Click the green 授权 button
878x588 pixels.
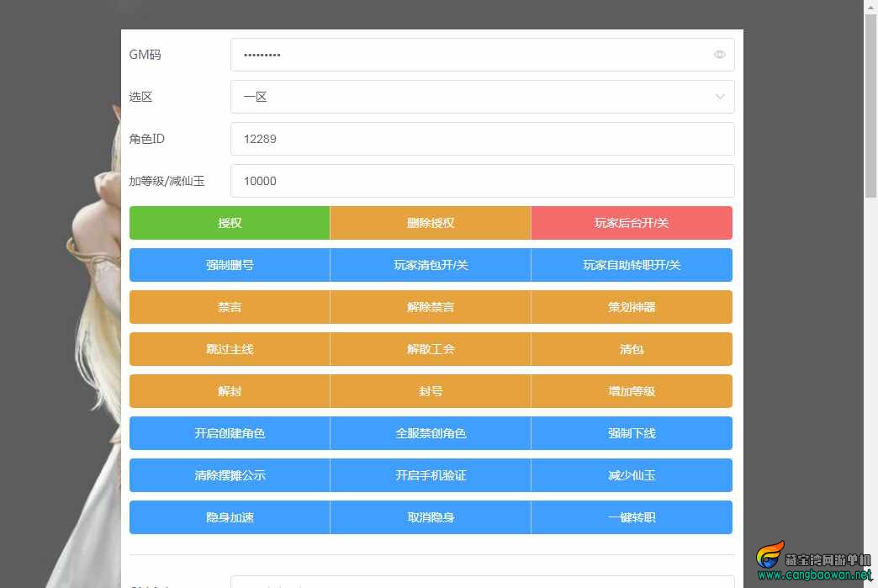coord(230,223)
